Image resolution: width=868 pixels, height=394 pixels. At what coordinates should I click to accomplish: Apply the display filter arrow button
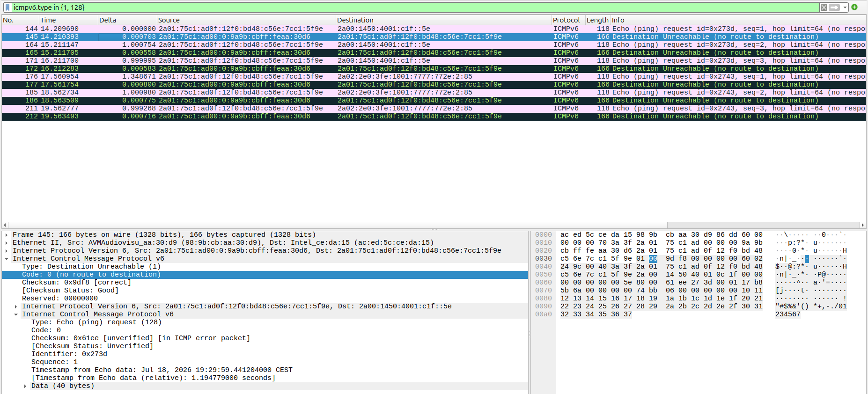click(835, 7)
